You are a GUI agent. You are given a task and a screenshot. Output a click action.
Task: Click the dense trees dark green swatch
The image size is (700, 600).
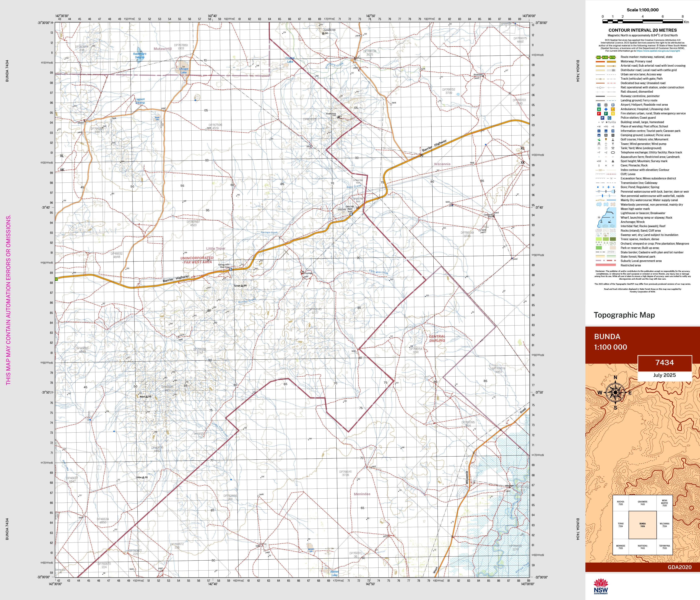[x=613, y=239]
